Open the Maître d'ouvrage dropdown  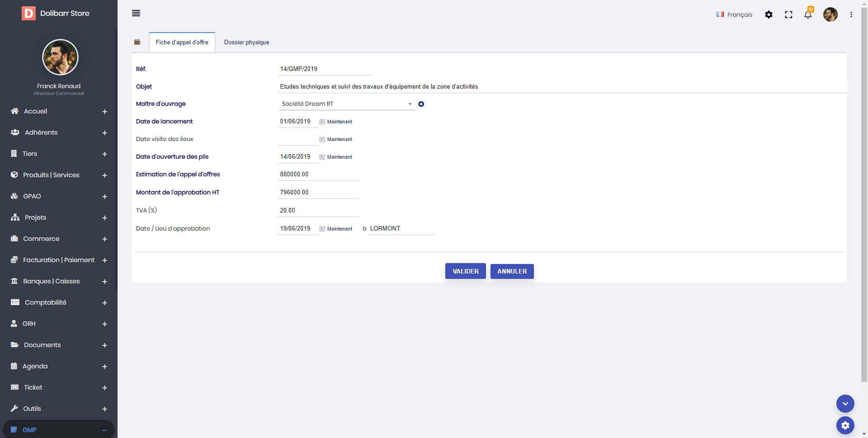click(x=346, y=104)
